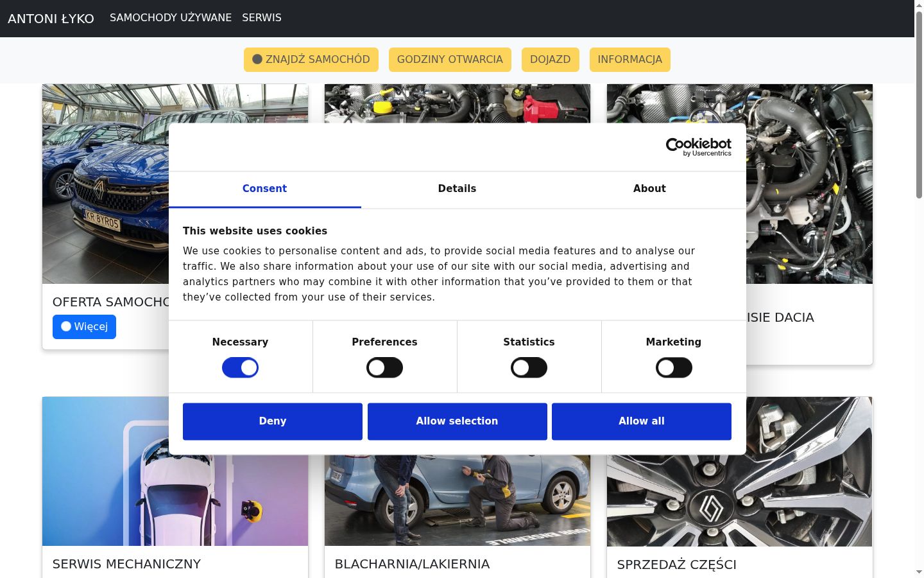
Task: Toggle the Necessary cookies switch
Action: [x=240, y=368]
